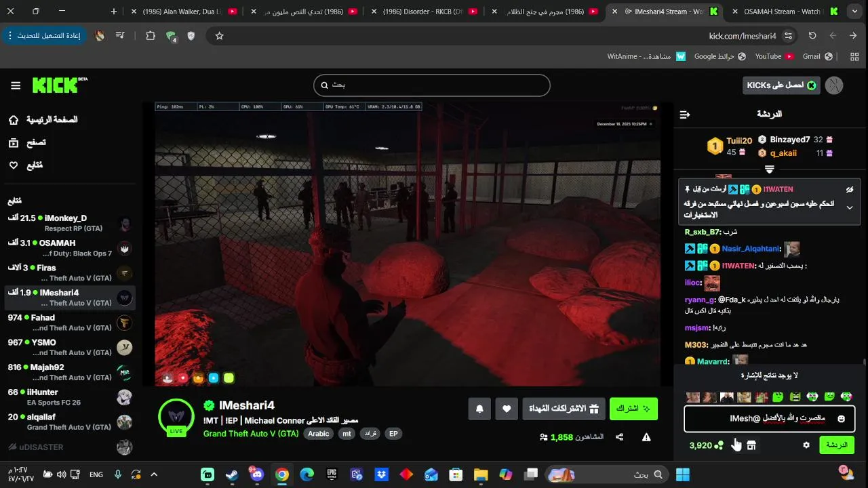Reload the page

(x=812, y=36)
